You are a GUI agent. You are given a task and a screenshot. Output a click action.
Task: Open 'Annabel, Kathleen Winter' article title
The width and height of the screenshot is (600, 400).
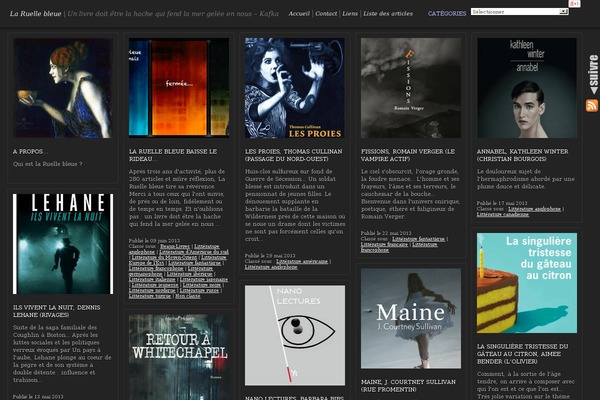(x=522, y=155)
